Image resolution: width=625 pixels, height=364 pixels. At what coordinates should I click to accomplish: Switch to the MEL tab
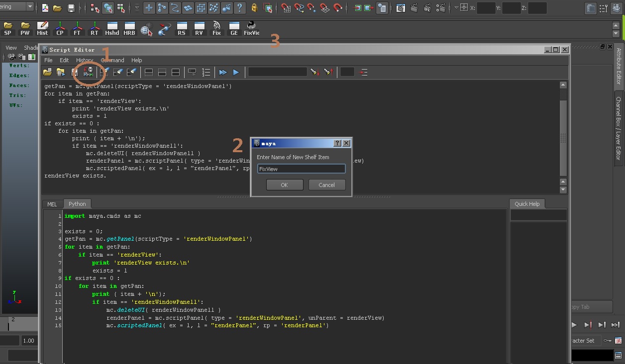(x=52, y=204)
